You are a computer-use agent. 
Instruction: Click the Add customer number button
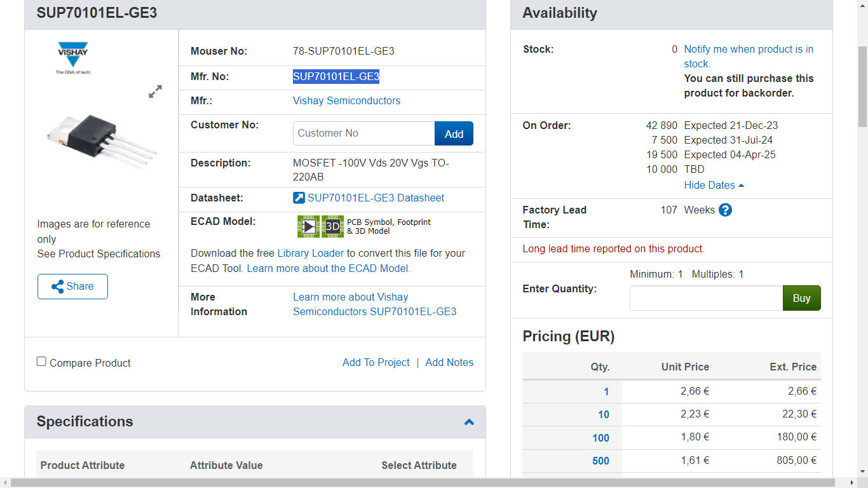pos(454,133)
